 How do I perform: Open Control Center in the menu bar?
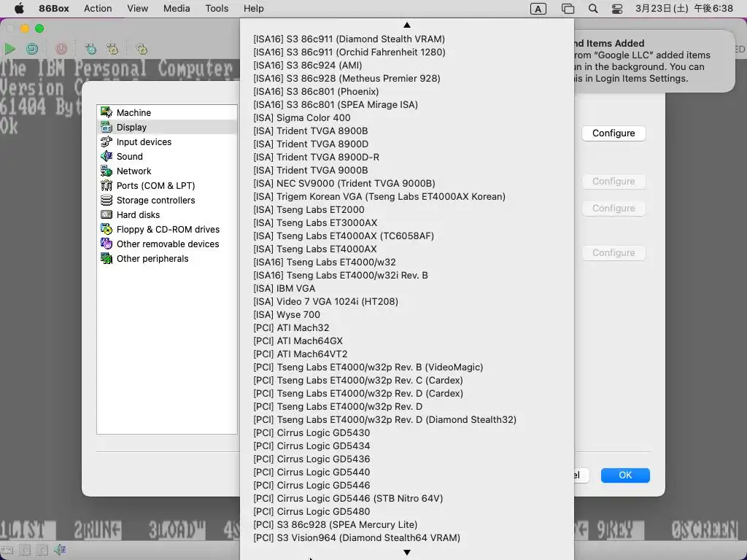(617, 9)
